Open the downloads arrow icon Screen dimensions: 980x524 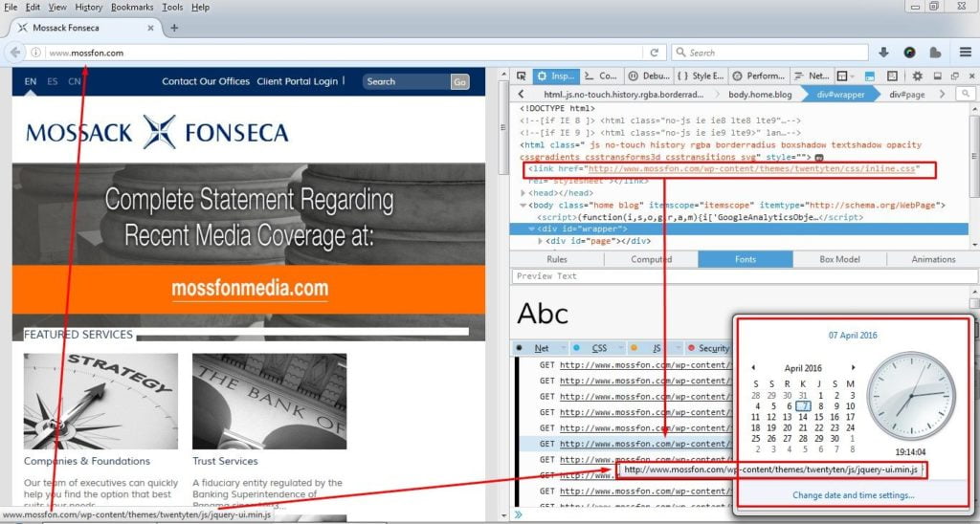click(x=883, y=53)
